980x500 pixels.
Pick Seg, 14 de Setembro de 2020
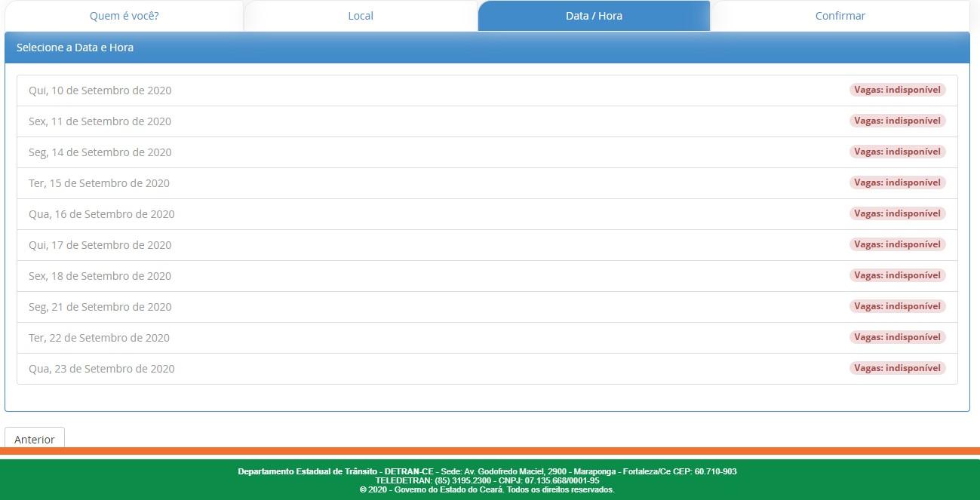pos(100,152)
